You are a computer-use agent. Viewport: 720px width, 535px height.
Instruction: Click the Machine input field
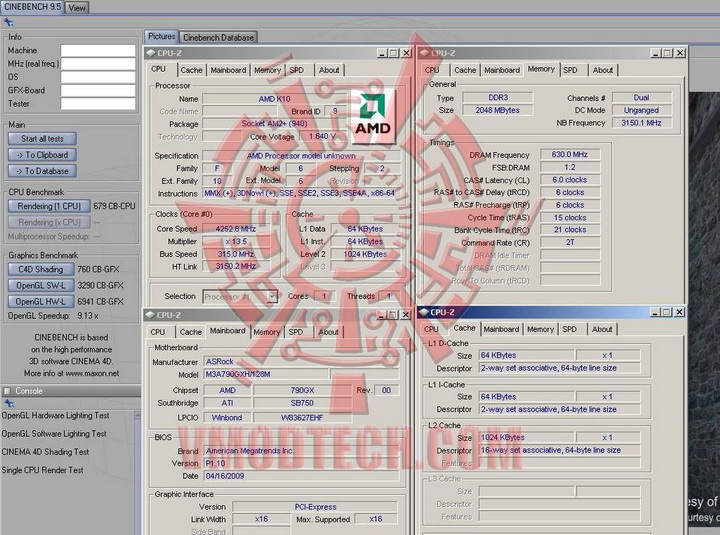(x=98, y=51)
